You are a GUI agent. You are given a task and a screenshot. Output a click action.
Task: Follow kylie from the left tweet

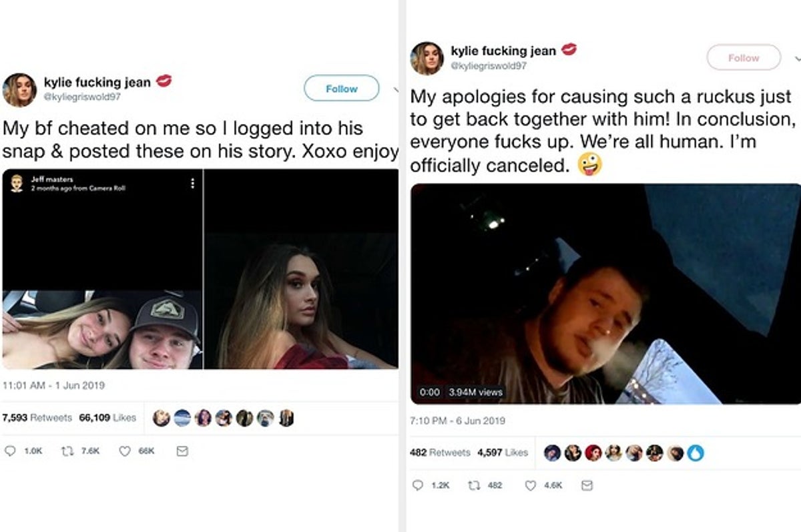[x=341, y=88]
